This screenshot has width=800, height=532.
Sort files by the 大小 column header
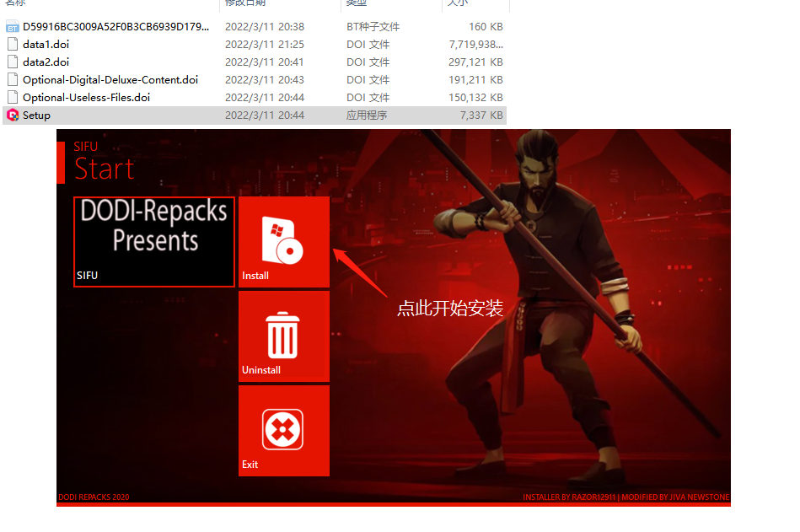[x=458, y=3]
